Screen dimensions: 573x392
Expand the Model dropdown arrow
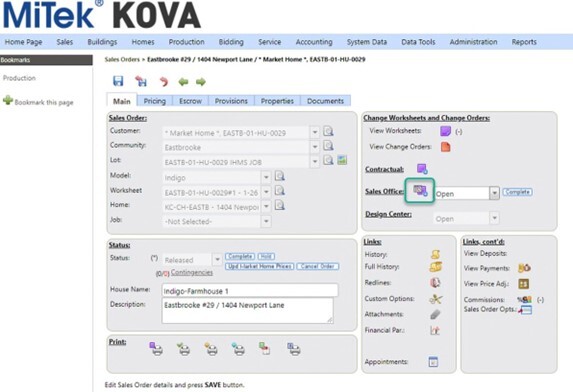pyautogui.click(x=266, y=178)
